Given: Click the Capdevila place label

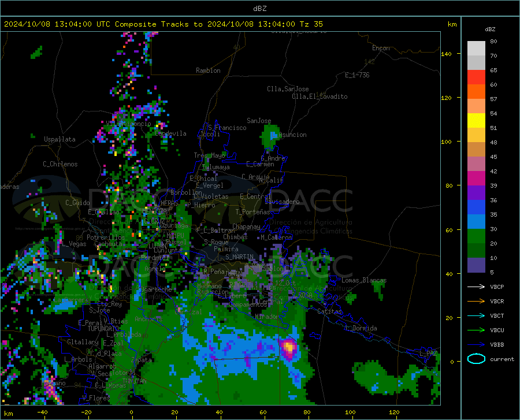Looking at the screenshot, I should click(x=170, y=133).
